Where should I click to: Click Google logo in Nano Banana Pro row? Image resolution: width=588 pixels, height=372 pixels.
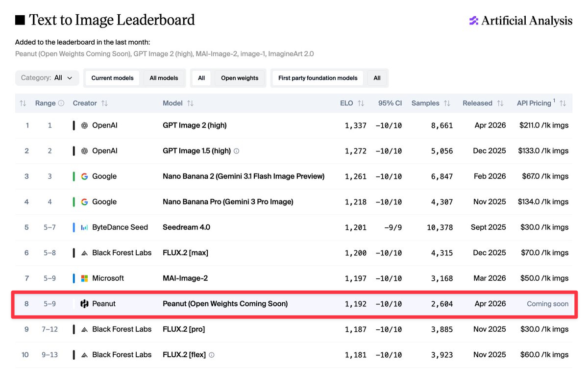coord(84,202)
